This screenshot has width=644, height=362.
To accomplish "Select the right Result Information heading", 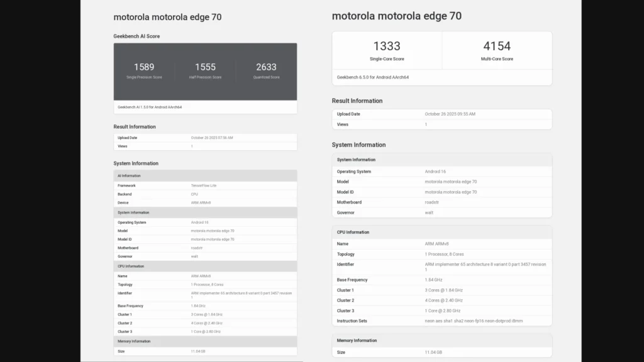I will coord(357,101).
